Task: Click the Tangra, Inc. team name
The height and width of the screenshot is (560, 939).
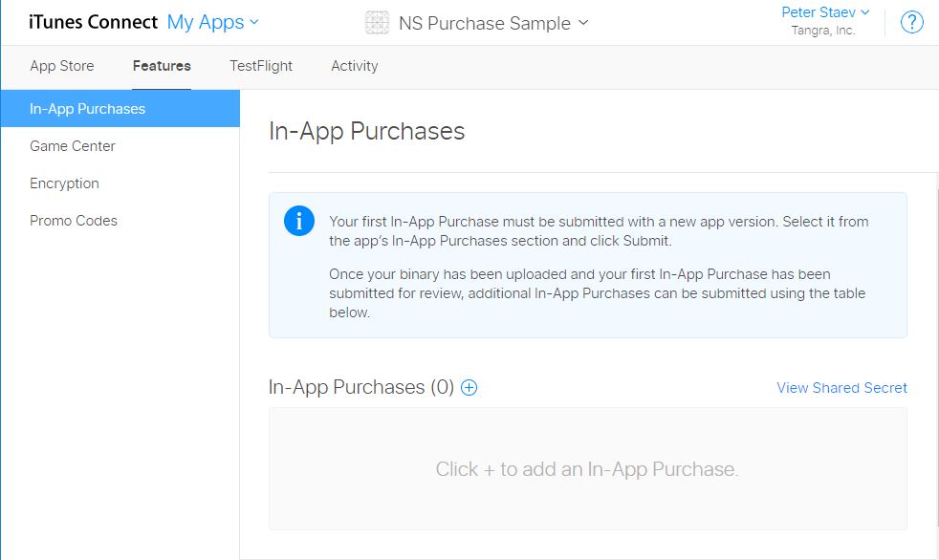Action: coord(823,31)
